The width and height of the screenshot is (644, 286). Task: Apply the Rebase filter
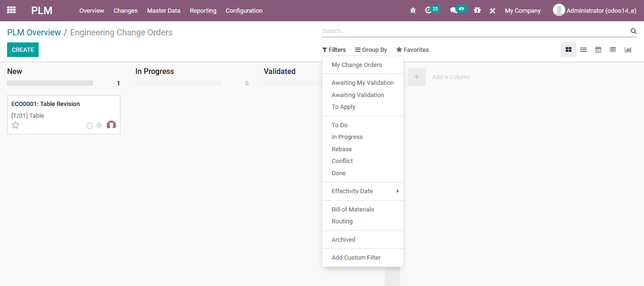pyautogui.click(x=363, y=149)
